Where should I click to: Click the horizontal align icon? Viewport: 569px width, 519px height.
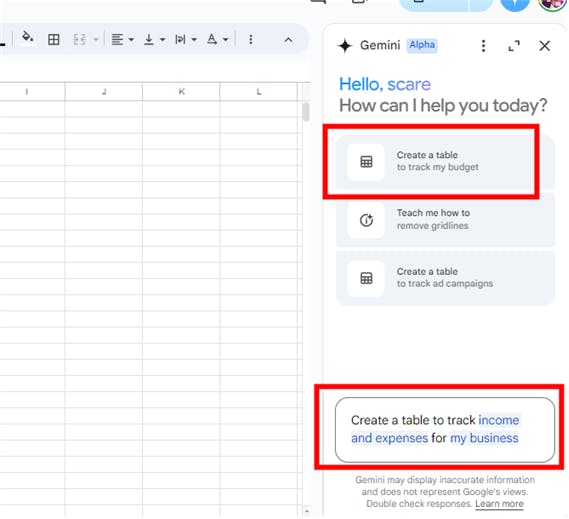tap(117, 39)
